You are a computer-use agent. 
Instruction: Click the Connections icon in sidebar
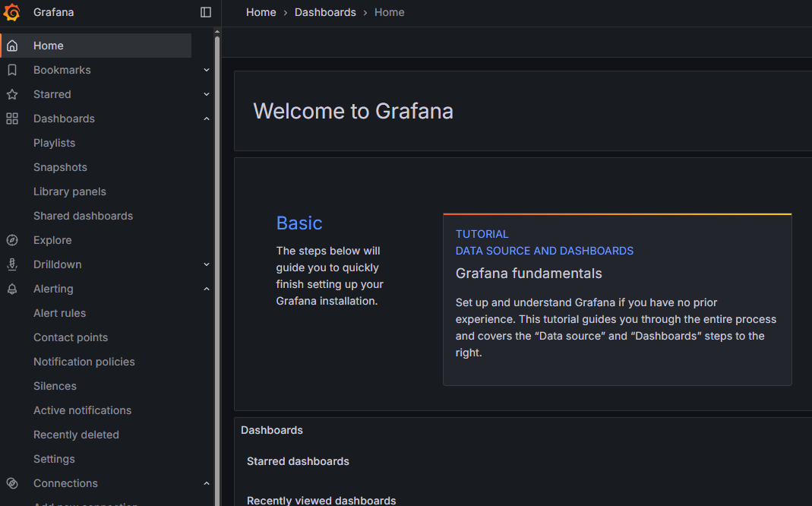point(12,483)
